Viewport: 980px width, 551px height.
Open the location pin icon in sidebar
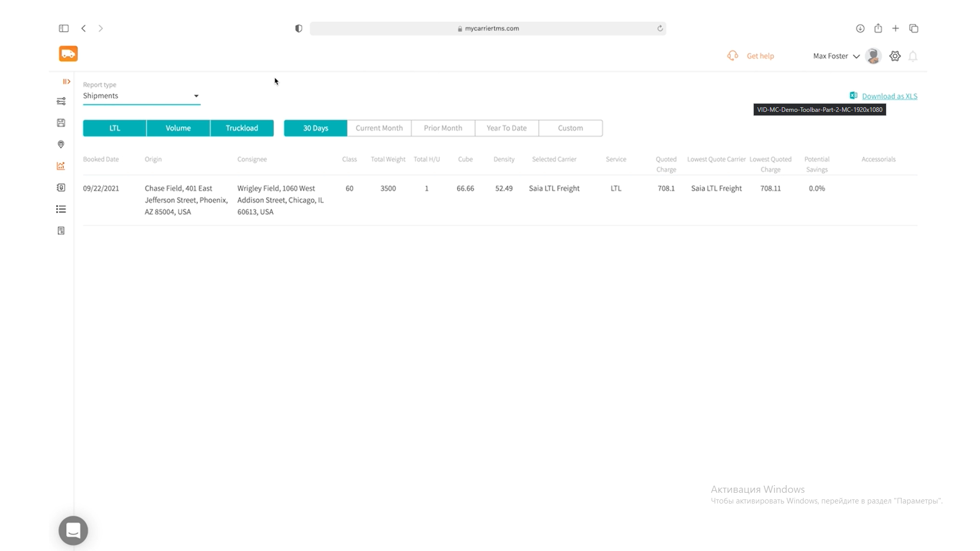pyautogui.click(x=61, y=145)
